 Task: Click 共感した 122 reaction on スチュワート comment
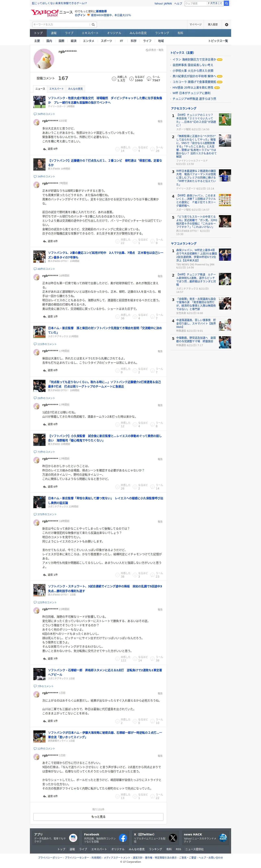click(123, 658)
